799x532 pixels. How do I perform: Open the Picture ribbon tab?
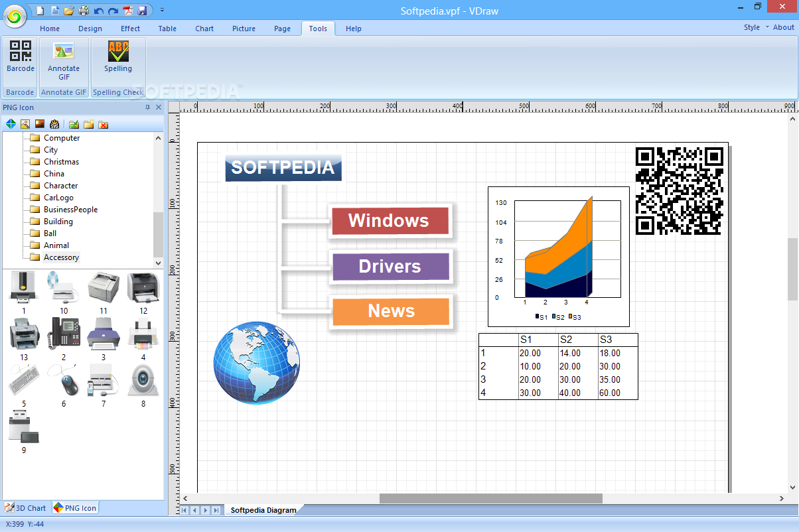(x=244, y=29)
